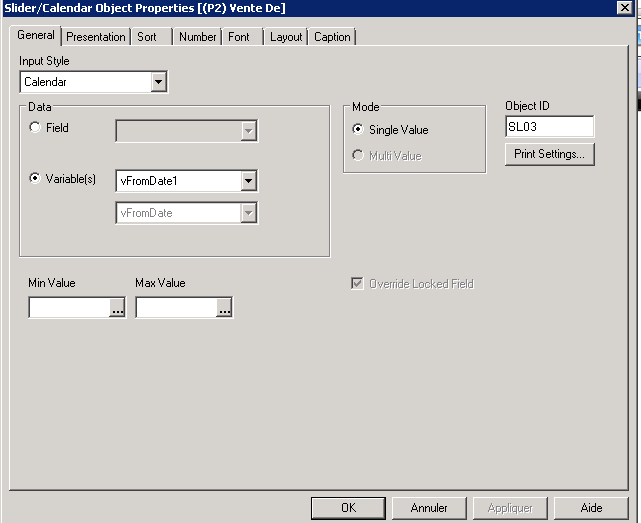Image resolution: width=641 pixels, height=523 pixels.
Task: Select the Variable(s) radio button
Action: [x=35, y=178]
